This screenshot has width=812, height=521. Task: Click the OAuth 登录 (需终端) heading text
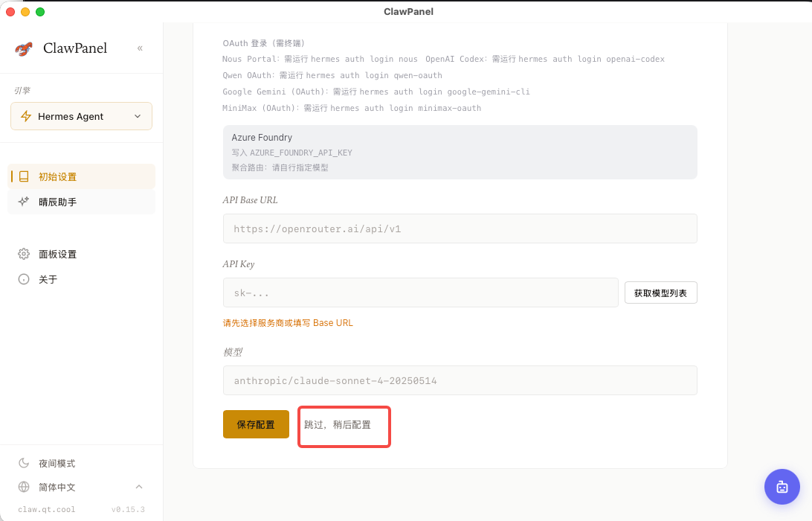(263, 43)
